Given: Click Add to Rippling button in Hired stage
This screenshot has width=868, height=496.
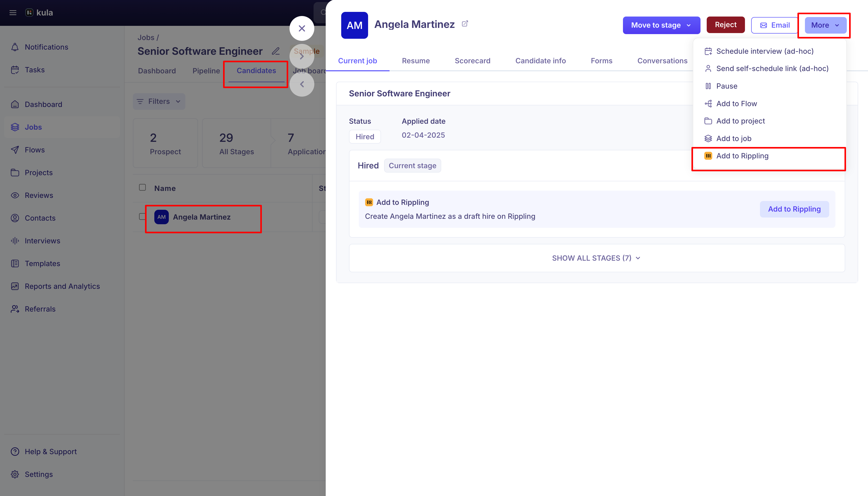Looking at the screenshot, I should point(794,209).
